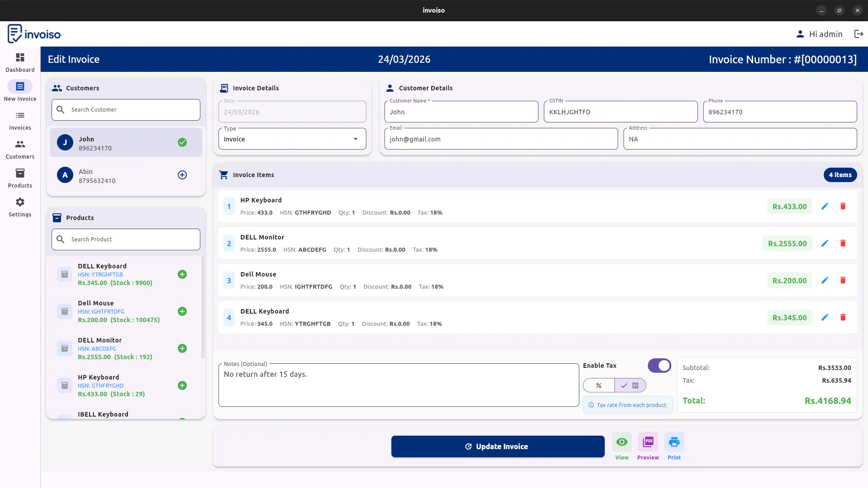Screen dimensions: 868x488
Task: Click the Address input field
Action: (x=740, y=139)
